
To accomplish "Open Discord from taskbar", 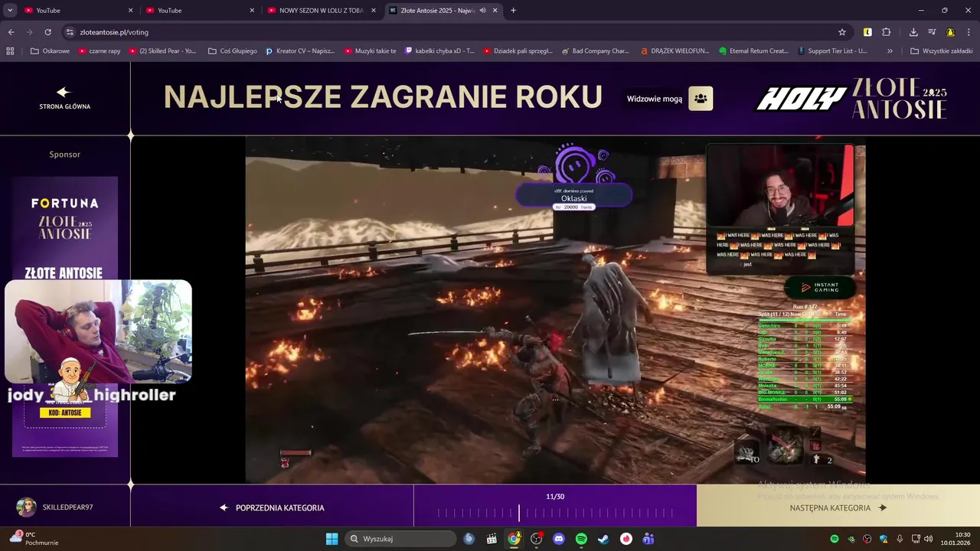I will [559, 539].
